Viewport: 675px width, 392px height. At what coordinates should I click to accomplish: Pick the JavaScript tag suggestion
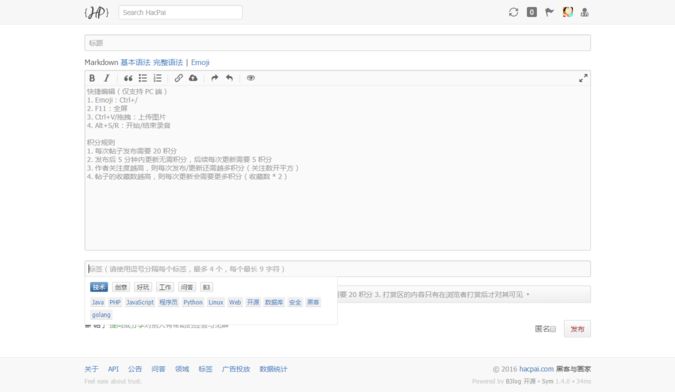click(x=140, y=302)
